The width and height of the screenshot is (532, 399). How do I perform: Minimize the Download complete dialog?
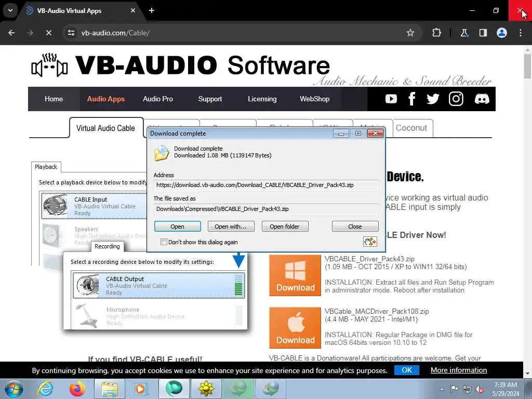pos(341,134)
